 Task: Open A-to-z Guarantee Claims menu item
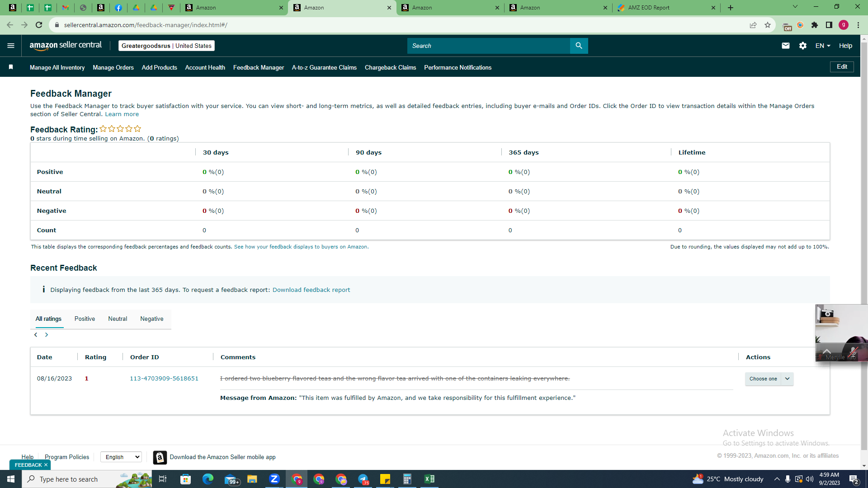(324, 67)
